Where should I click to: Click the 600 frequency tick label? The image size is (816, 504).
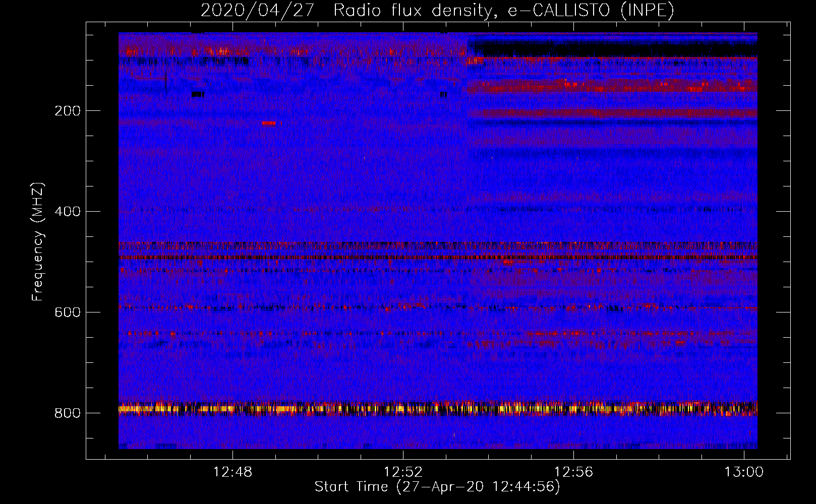tap(68, 312)
